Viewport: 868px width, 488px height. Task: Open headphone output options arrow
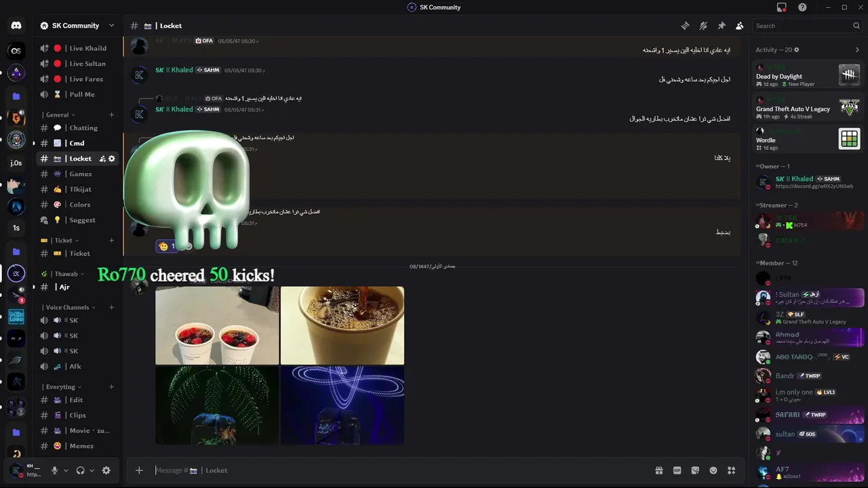tap(92, 470)
